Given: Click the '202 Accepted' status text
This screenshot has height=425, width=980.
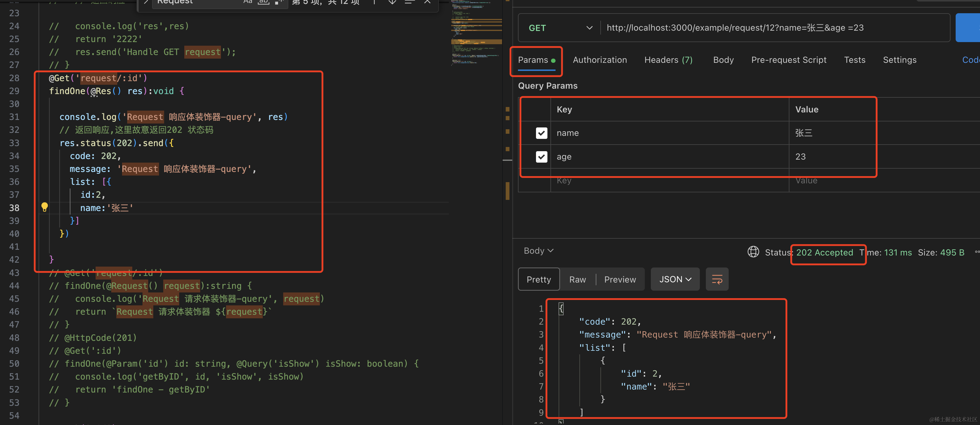Looking at the screenshot, I should tap(824, 252).
